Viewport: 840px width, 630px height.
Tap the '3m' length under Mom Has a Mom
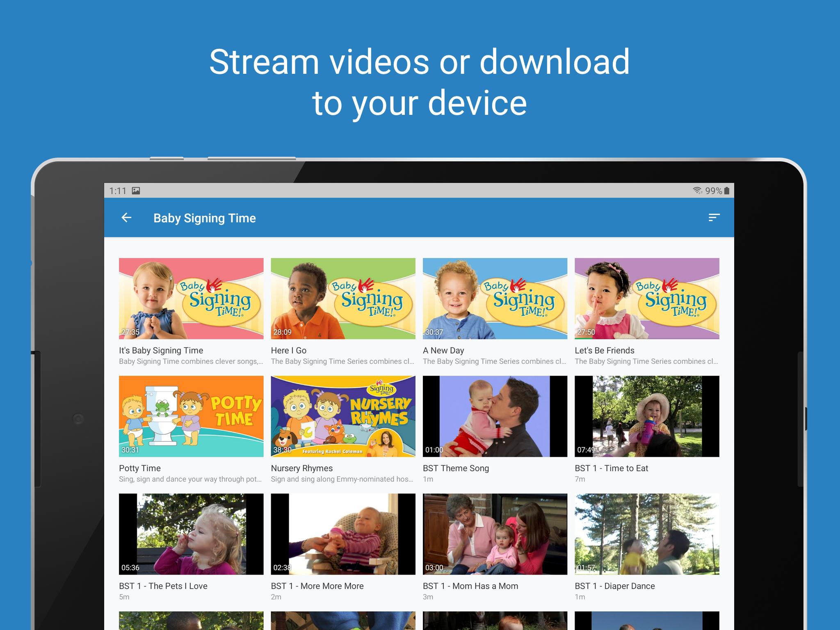click(428, 597)
